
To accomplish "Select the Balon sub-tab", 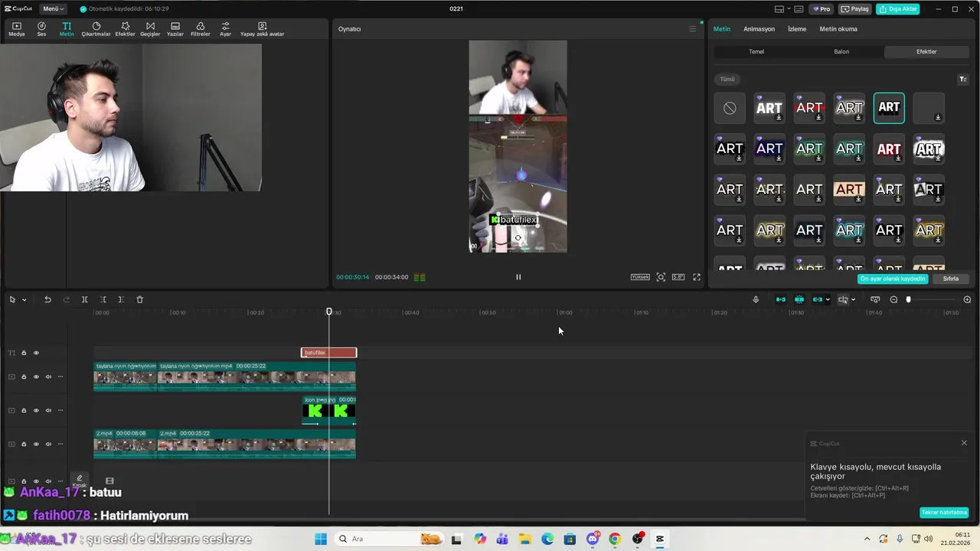I will pyautogui.click(x=841, y=52).
